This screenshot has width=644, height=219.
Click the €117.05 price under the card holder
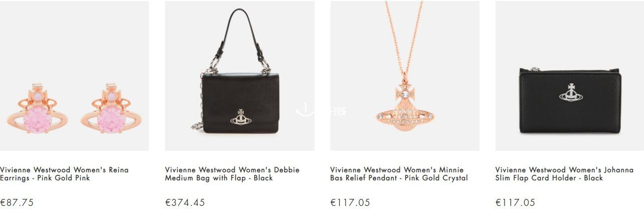pyautogui.click(x=515, y=203)
